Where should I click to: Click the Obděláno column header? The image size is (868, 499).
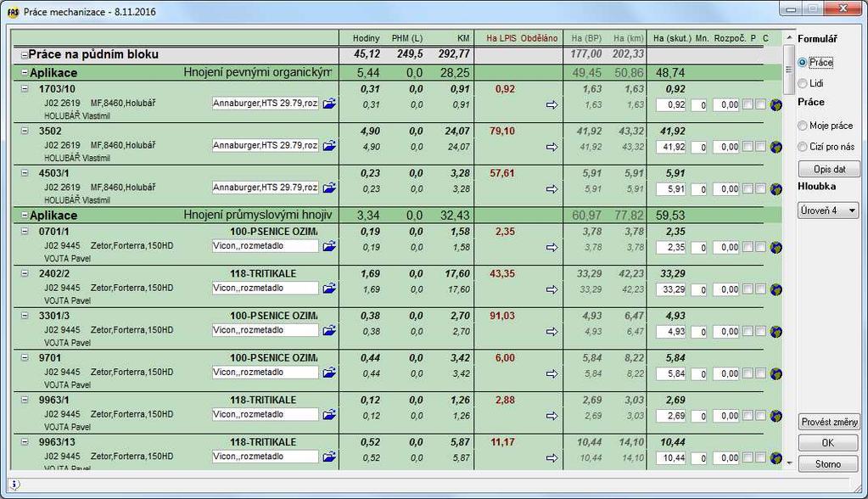pos(539,38)
